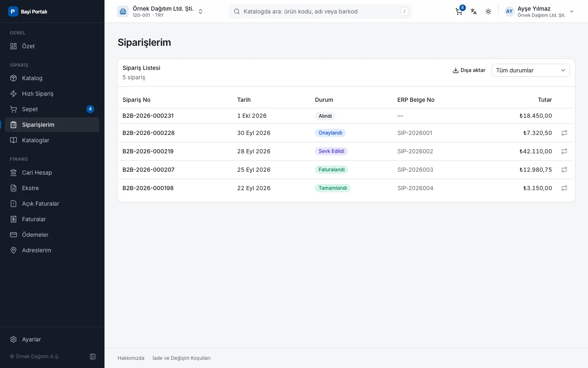Toggle the light/dark theme sun icon
This screenshot has height=368, width=588.
pos(488,11)
